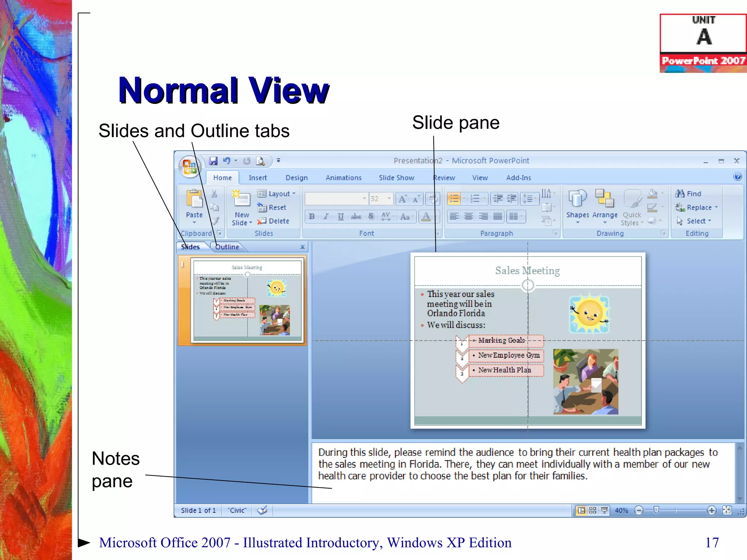Open Character Spacing AV dropdown
The height and width of the screenshot is (560, 747).
click(387, 217)
